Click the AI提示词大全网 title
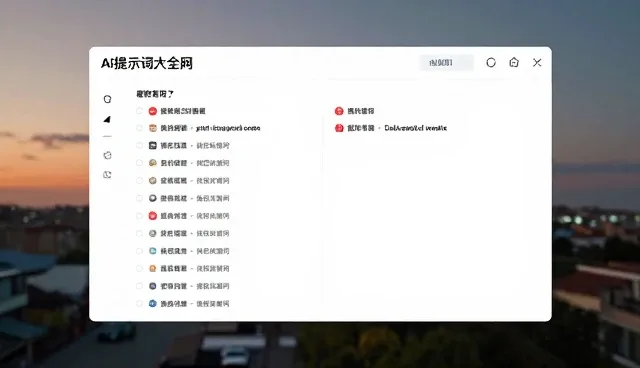The image size is (640, 368). 147,63
